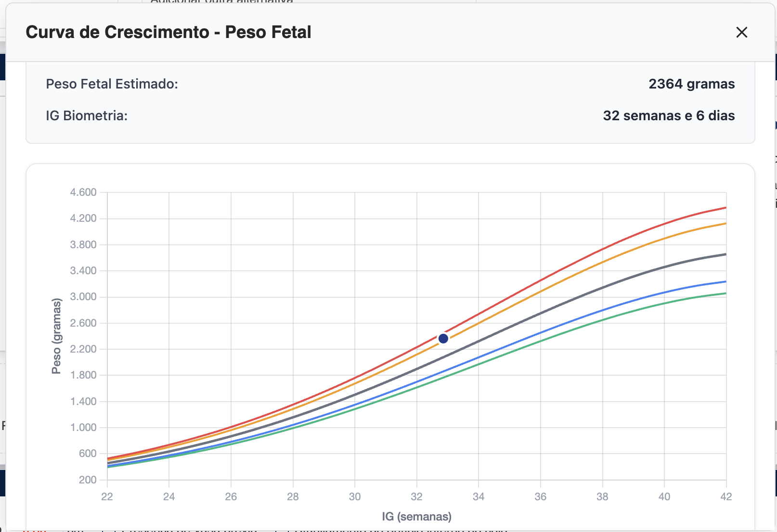Click the 22 x-axis tick label

pos(107,497)
